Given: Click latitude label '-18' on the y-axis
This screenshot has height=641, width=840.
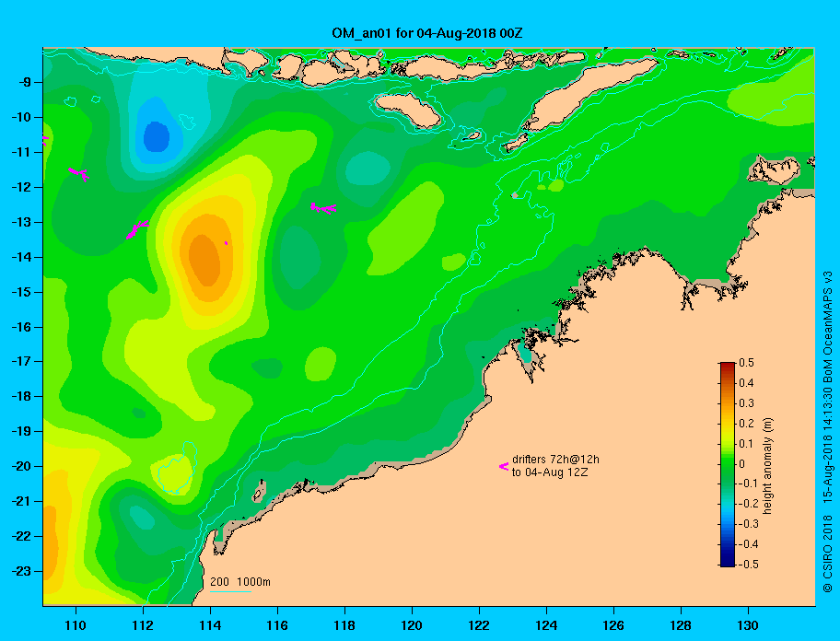Looking at the screenshot, I should (x=21, y=396).
